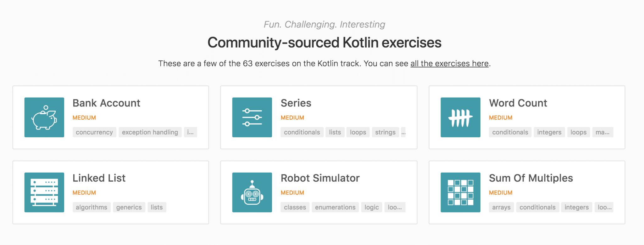Click the piggy bank icon on Bank Account

click(x=44, y=117)
